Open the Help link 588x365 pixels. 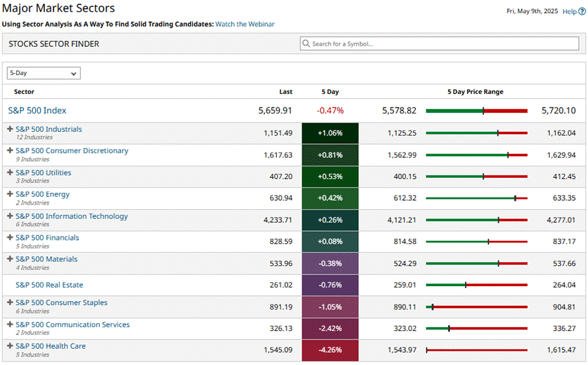tap(569, 11)
